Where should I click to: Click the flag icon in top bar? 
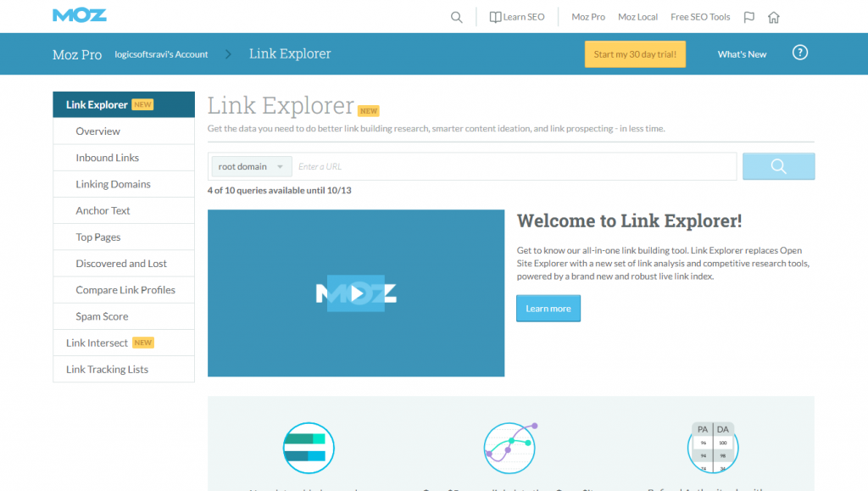coord(748,17)
